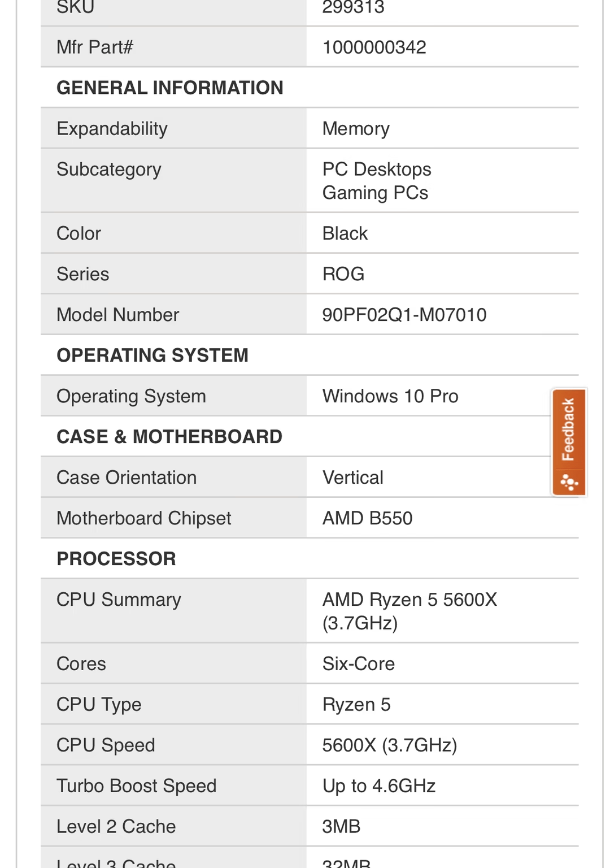Viewport: 610px width, 868px height.
Task: Click the Windows 10 Pro value
Action: click(390, 396)
